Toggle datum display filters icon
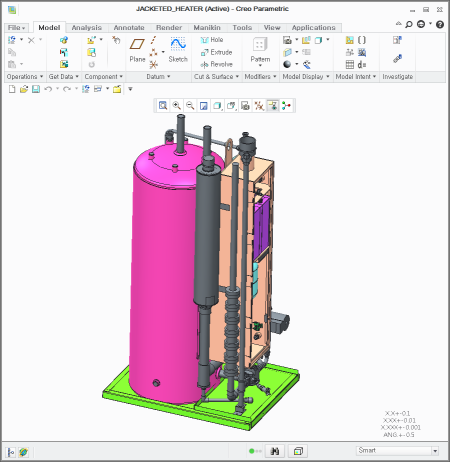 259,106
